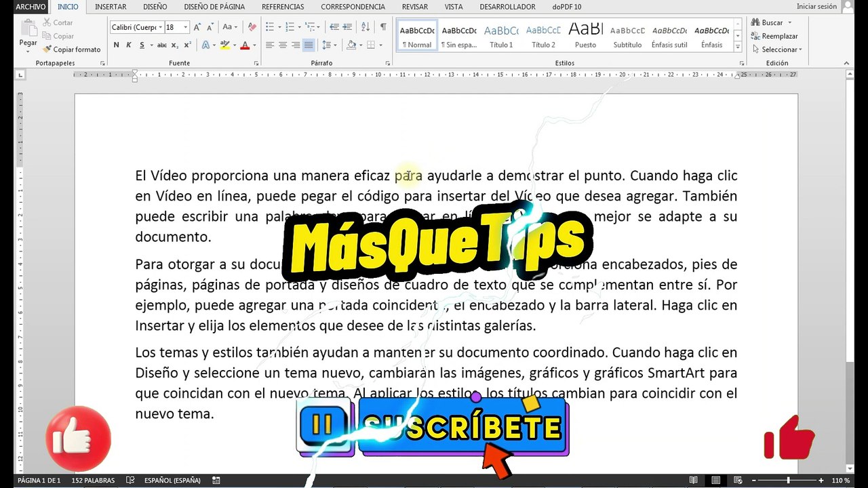Apply text effects glowing A icon
This screenshot has width=868, height=488.
(x=205, y=45)
